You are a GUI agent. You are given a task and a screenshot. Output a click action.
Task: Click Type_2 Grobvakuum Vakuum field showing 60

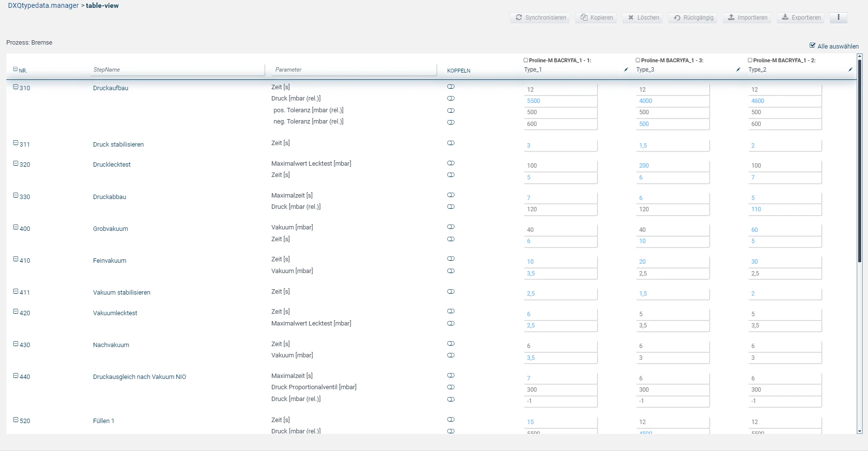(785, 230)
